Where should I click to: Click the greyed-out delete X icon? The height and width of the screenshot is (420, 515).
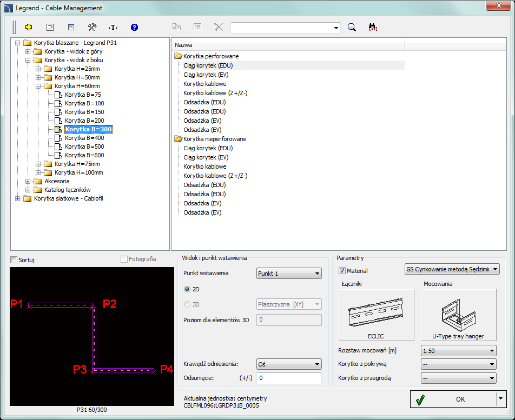tap(219, 27)
